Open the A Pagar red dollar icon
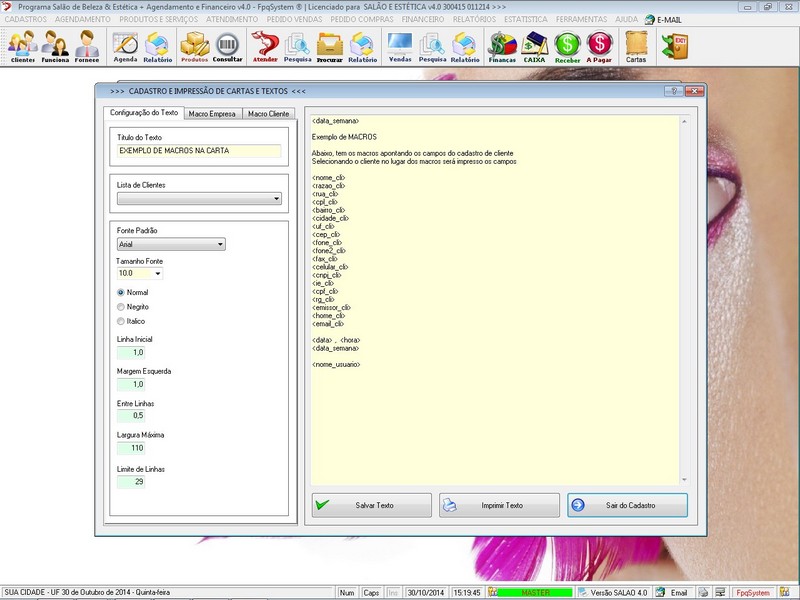800x600 pixels. pyautogui.click(x=599, y=46)
